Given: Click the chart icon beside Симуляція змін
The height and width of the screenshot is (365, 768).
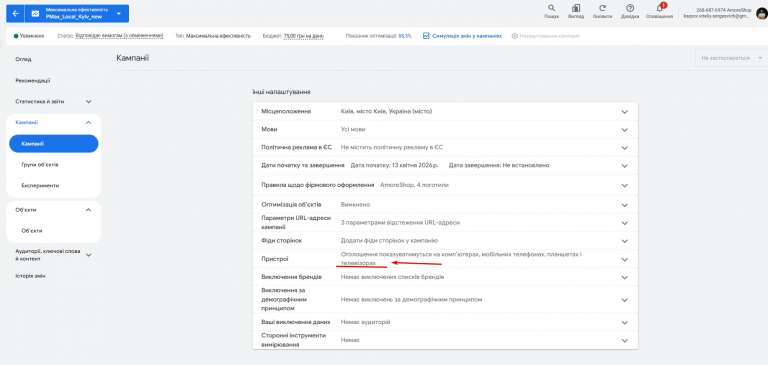Looking at the screenshot, I should click(x=426, y=36).
